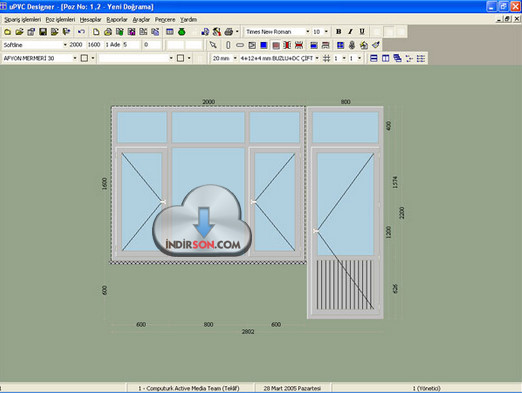
Task: Open Poz işlemleri menu
Action: (60, 20)
